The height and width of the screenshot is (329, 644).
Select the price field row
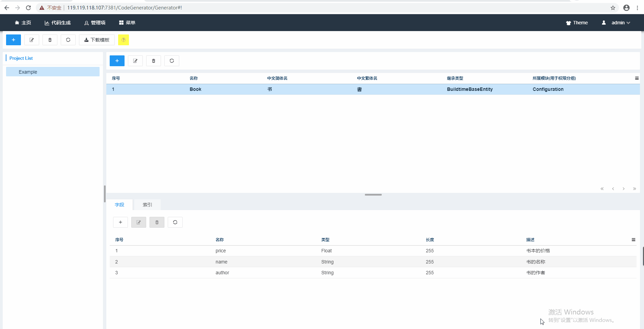click(x=373, y=251)
